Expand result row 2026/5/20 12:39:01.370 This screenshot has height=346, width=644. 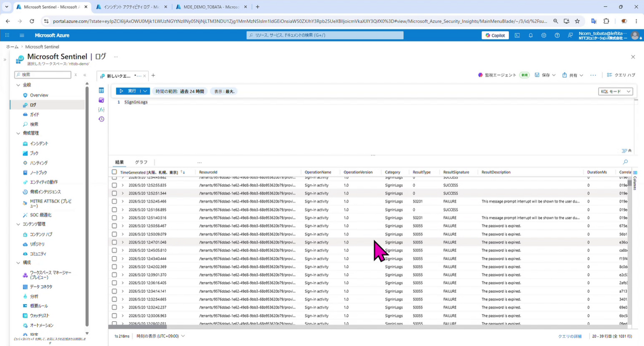point(122,275)
